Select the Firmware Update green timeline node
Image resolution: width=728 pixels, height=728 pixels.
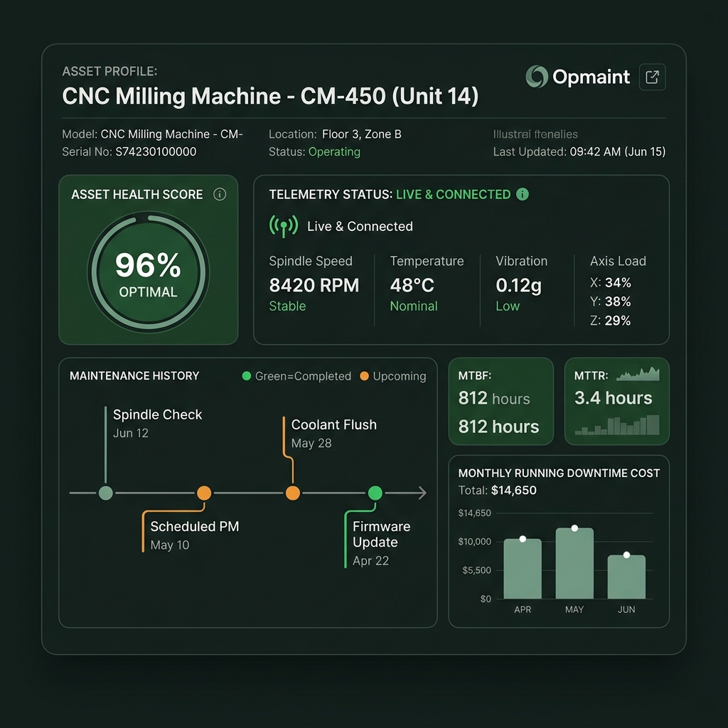pyautogui.click(x=375, y=493)
